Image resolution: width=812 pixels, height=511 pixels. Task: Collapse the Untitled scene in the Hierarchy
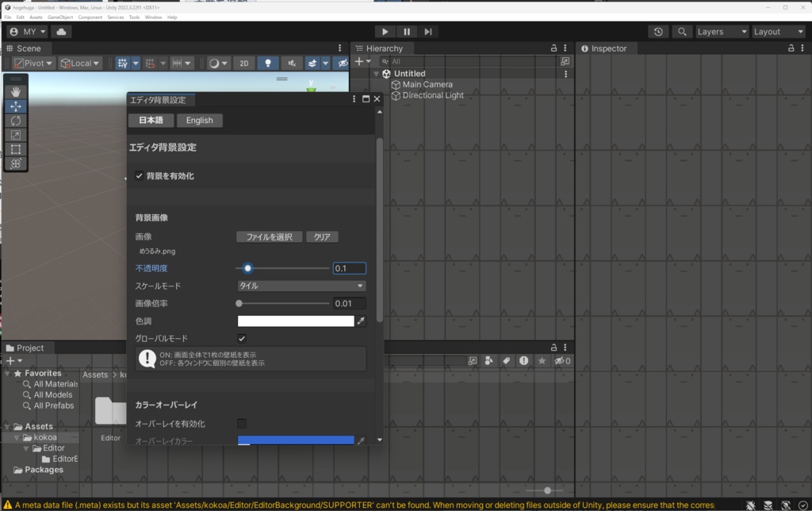376,73
